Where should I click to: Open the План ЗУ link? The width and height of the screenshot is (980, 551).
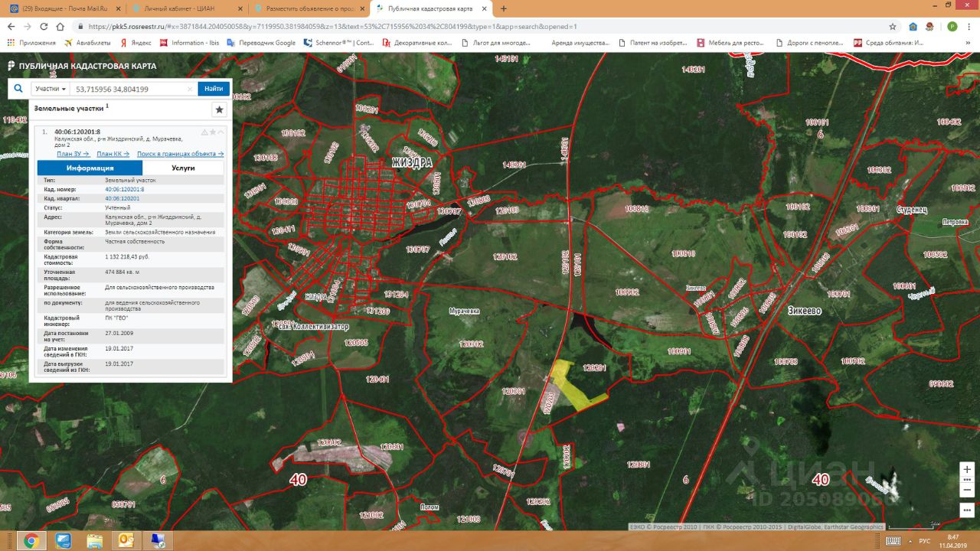coord(73,154)
